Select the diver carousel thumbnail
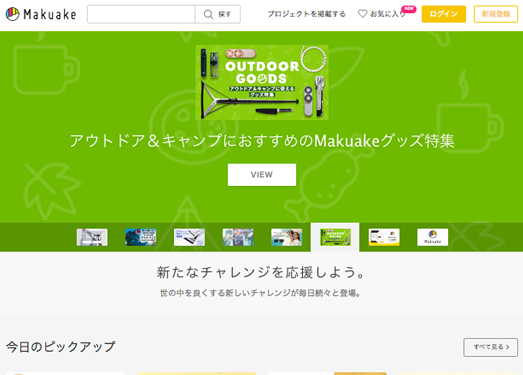523x375 pixels. click(140, 237)
